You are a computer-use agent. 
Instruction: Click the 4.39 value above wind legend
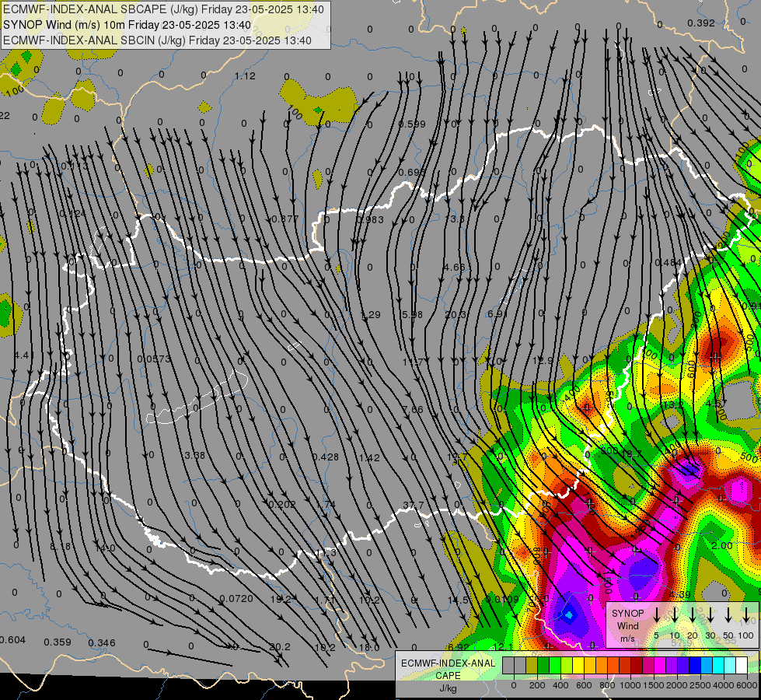pos(679,594)
